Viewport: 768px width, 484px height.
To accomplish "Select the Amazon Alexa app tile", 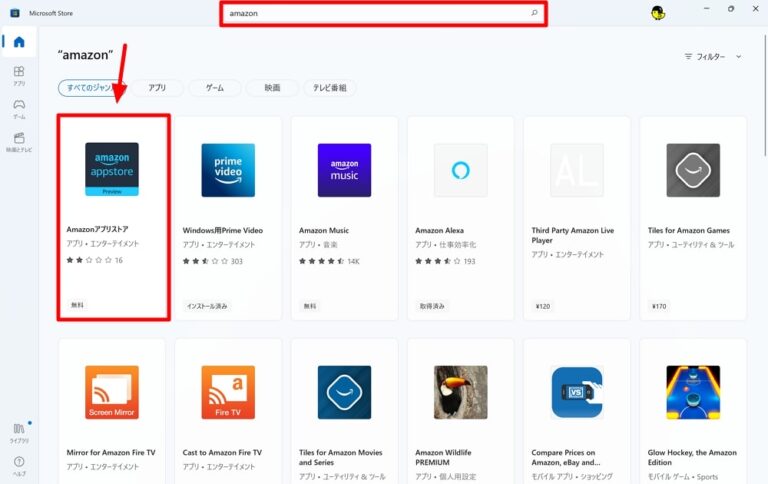I will [461, 218].
